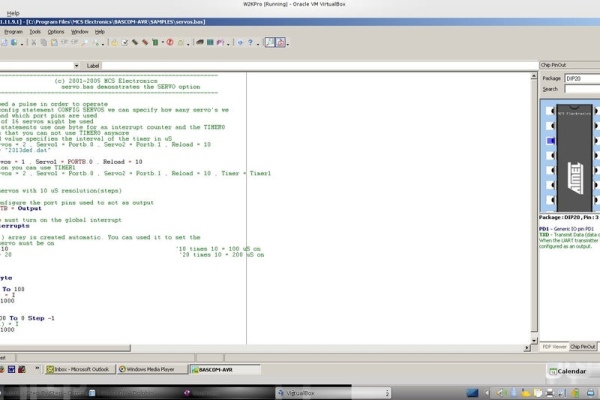The width and height of the screenshot is (600, 400).
Task: Click the editor vertical scrollbar up arrow
Action: (534, 77)
